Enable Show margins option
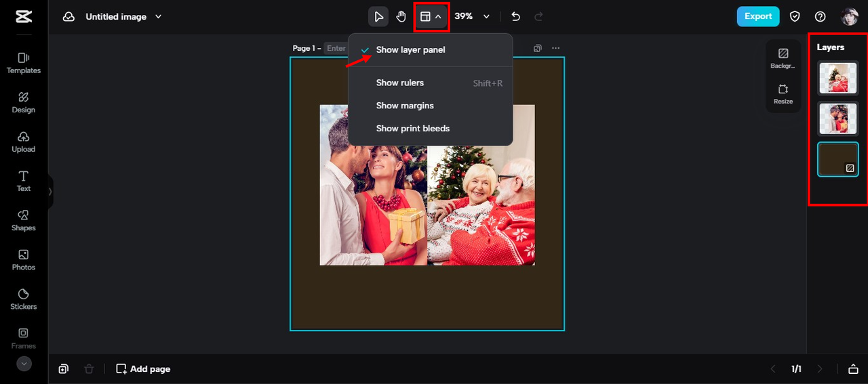Image resolution: width=868 pixels, height=384 pixels. coord(431,106)
